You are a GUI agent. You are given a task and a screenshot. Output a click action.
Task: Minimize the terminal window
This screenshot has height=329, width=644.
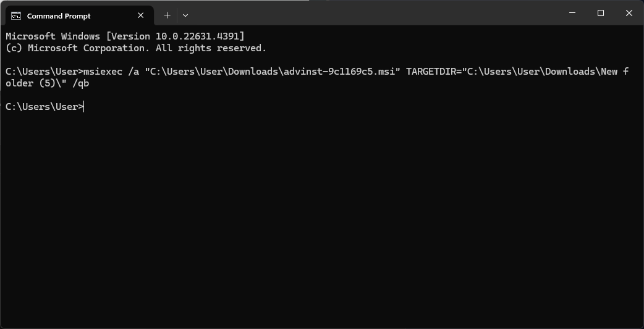(572, 13)
